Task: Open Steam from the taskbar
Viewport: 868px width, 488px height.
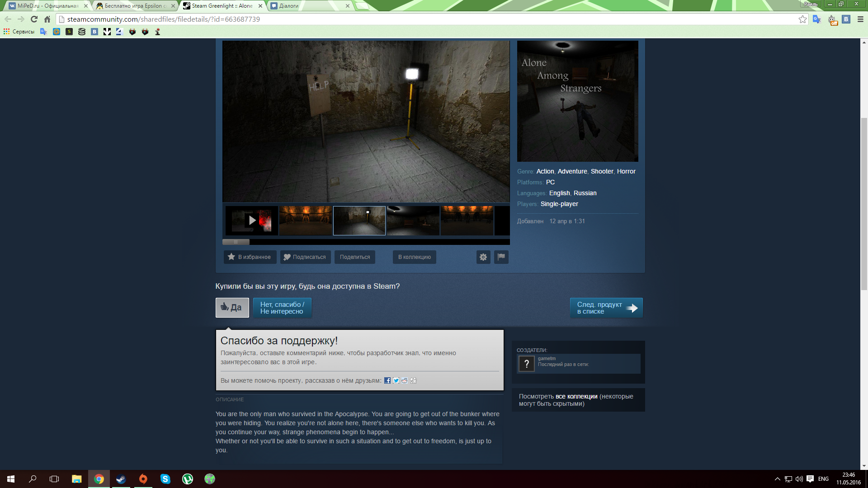Action: 121,479
